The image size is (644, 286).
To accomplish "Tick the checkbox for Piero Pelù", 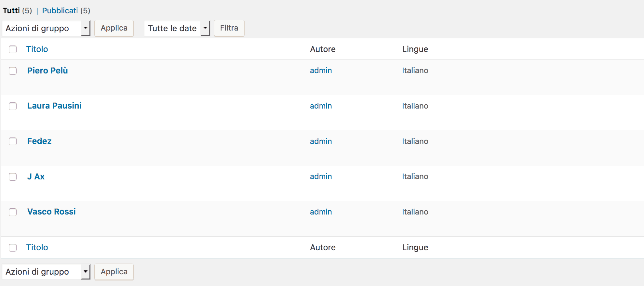I will click(x=13, y=71).
